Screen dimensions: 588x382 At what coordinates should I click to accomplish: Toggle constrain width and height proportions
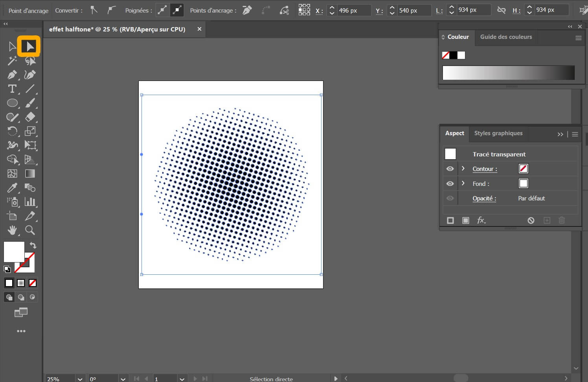tap(502, 10)
